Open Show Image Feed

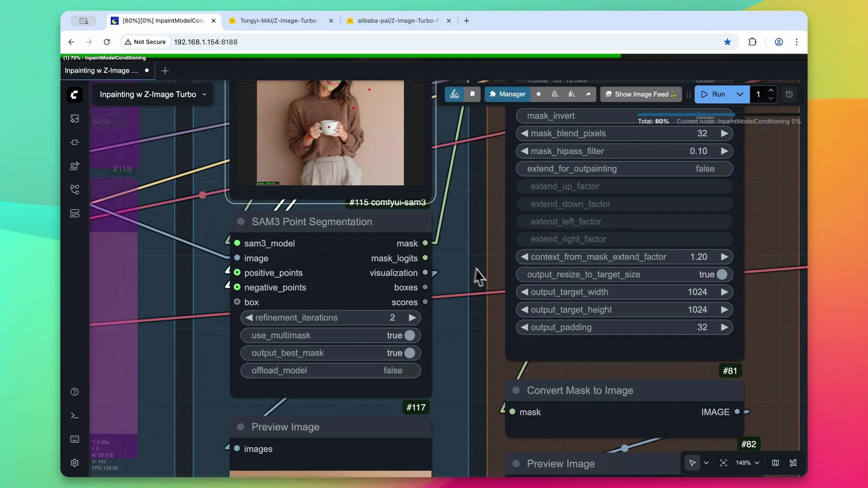click(641, 94)
